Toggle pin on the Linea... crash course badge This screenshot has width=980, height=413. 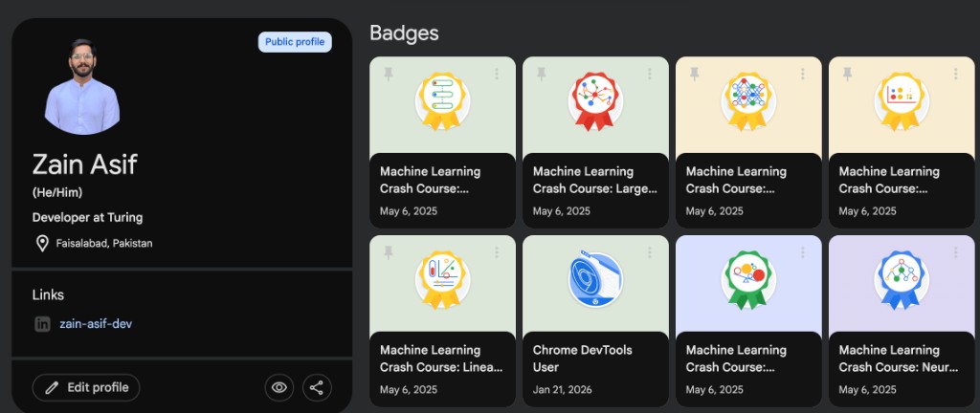click(x=389, y=252)
